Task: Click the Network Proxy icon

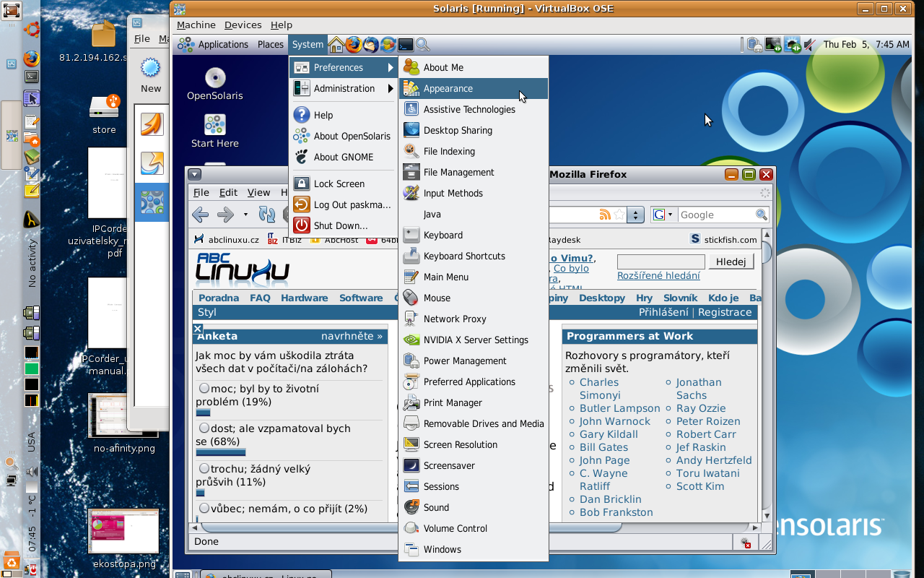Action: click(411, 319)
